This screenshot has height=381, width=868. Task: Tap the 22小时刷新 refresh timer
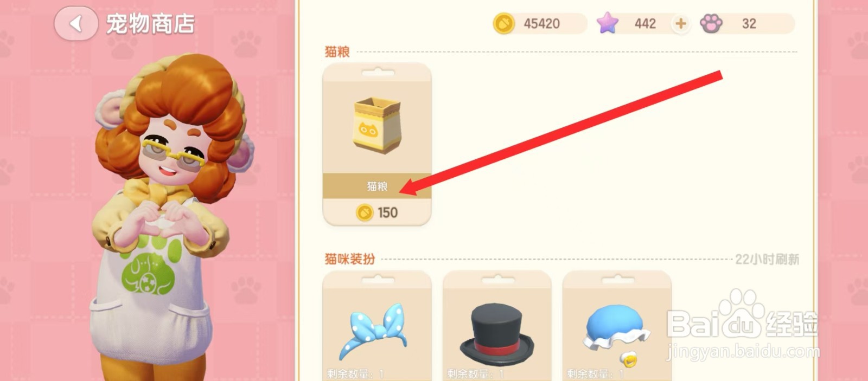pyautogui.click(x=767, y=259)
